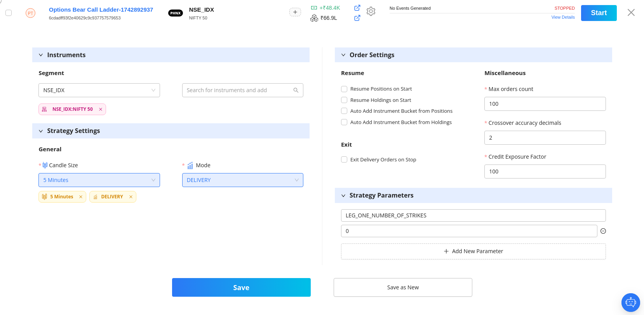Open the strategy settings gear icon
644x315 pixels.
[371, 12]
